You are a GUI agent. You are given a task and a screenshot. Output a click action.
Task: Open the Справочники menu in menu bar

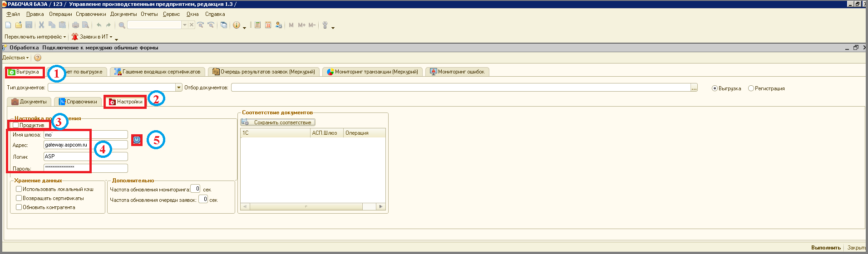[91, 14]
